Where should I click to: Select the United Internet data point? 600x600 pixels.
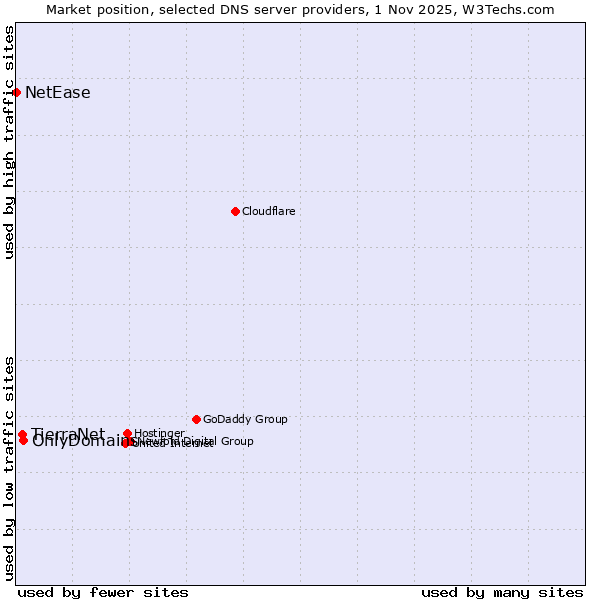pos(126,443)
